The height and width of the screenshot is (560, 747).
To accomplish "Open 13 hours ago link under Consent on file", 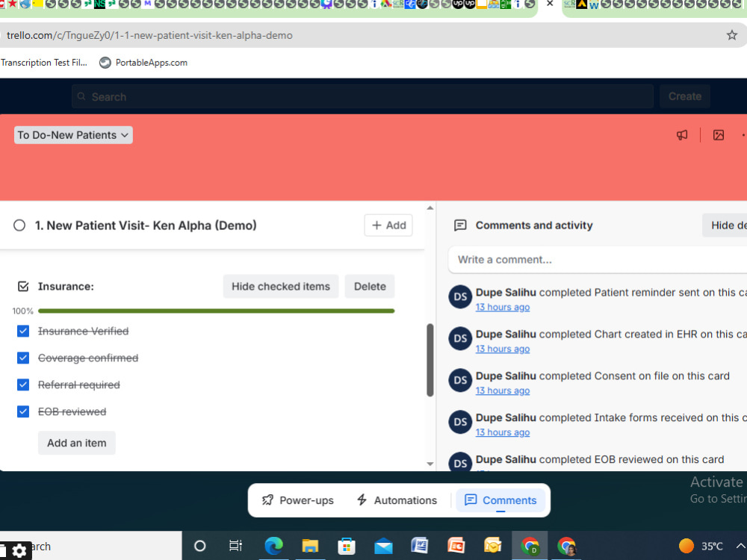I will [x=503, y=391].
